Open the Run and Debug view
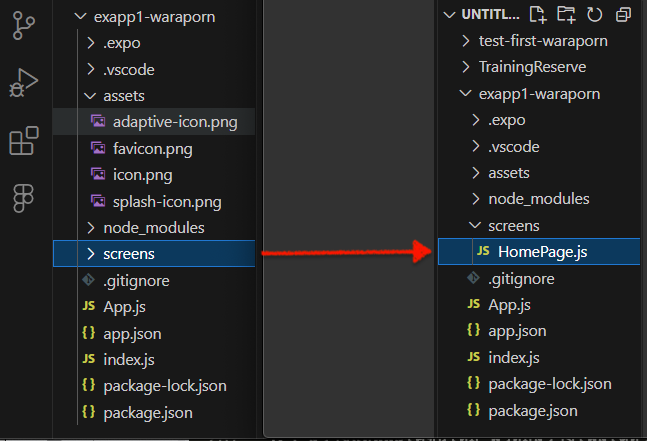The image size is (647, 441). point(23,84)
